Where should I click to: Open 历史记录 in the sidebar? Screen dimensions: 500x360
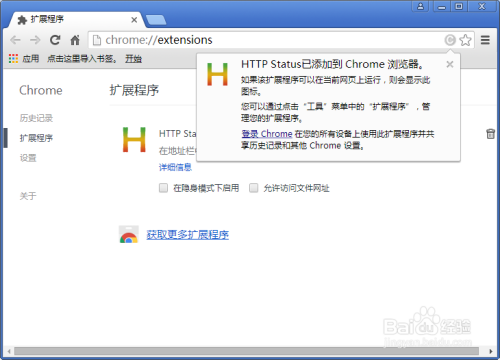(36, 118)
